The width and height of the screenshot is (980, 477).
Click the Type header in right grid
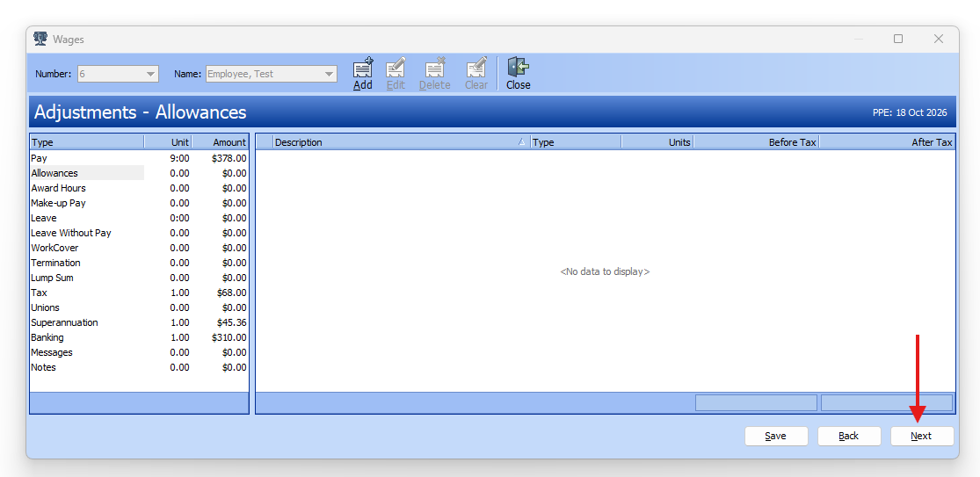point(576,142)
